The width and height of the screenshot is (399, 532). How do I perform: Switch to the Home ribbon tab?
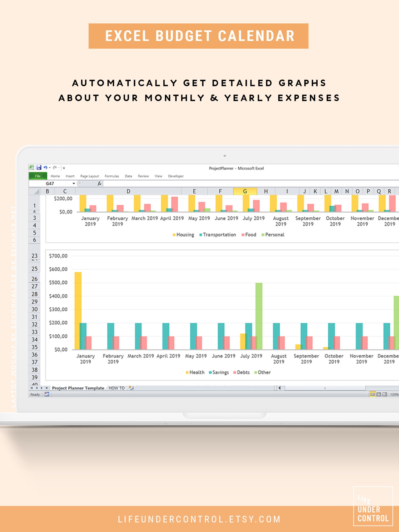[x=55, y=176]
